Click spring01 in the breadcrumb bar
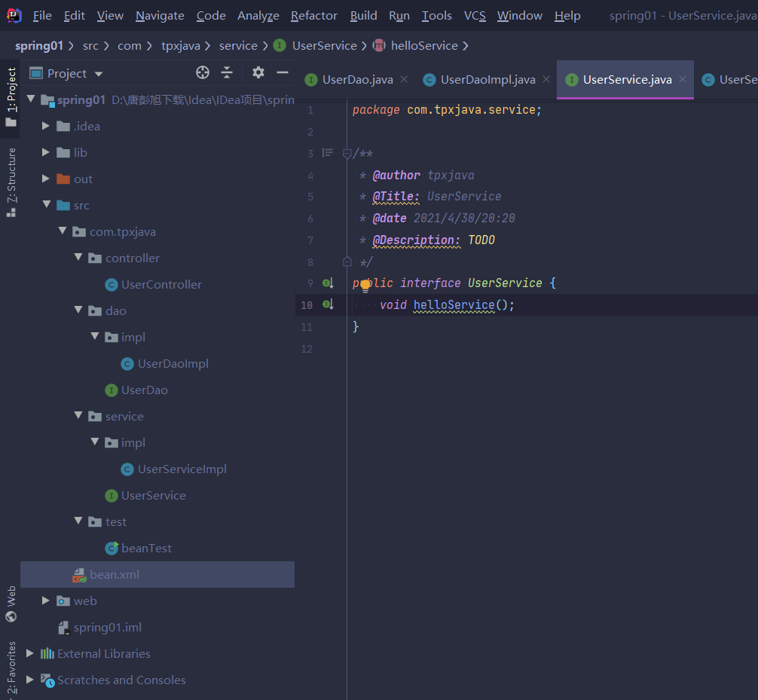Image resolution: width=758 pixels, height=700 pixels. point(38,45)
